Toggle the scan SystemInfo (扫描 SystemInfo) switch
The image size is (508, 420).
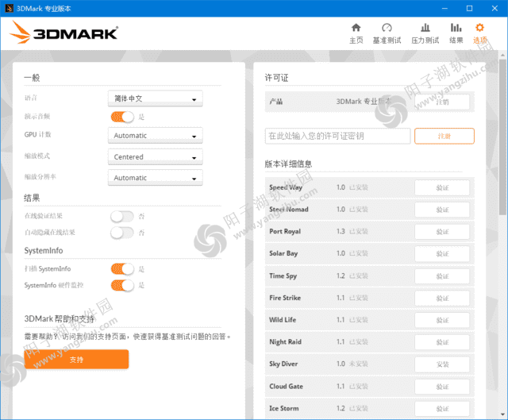pos(122,268)
